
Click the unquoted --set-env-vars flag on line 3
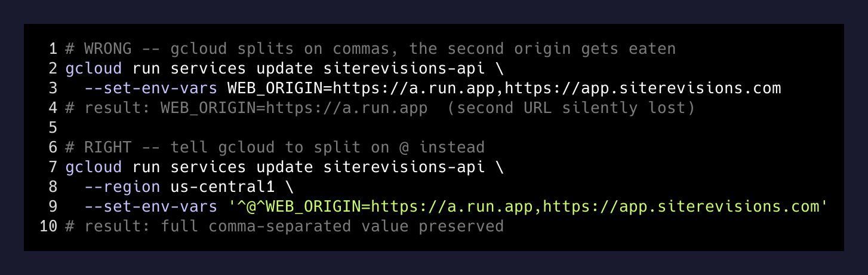pos(151,88)
